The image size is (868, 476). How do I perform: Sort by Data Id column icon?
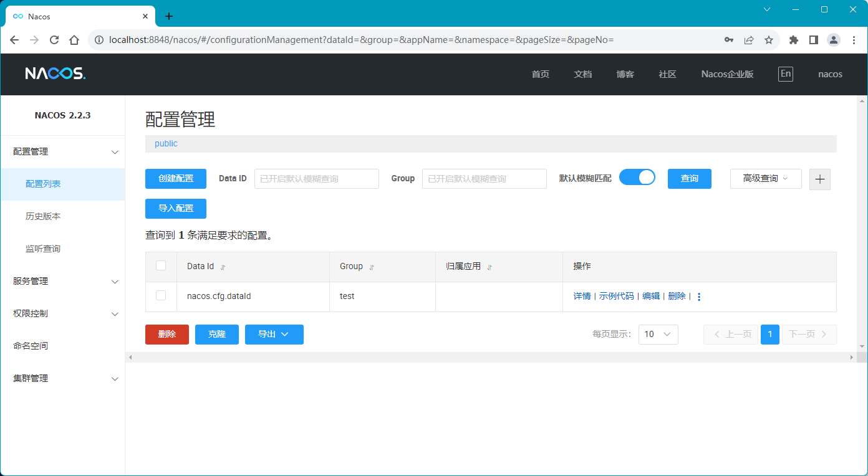pyautogui.click(x=223, y=267)
